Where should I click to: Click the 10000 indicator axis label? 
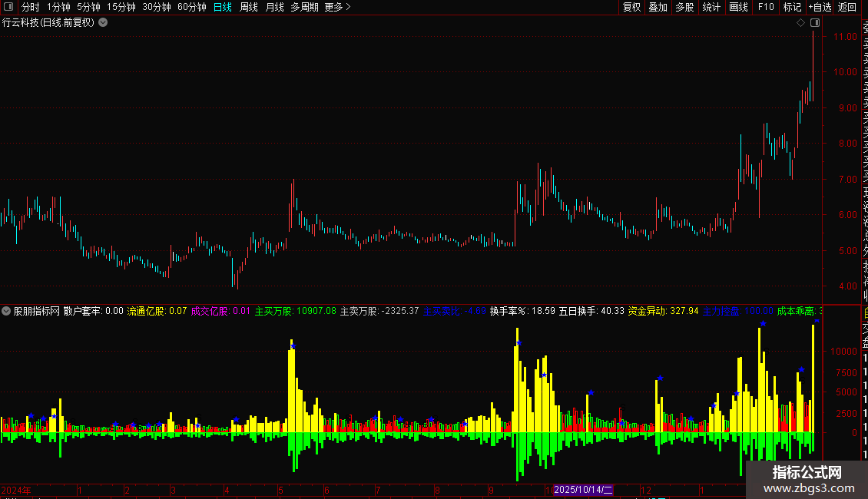843,352
